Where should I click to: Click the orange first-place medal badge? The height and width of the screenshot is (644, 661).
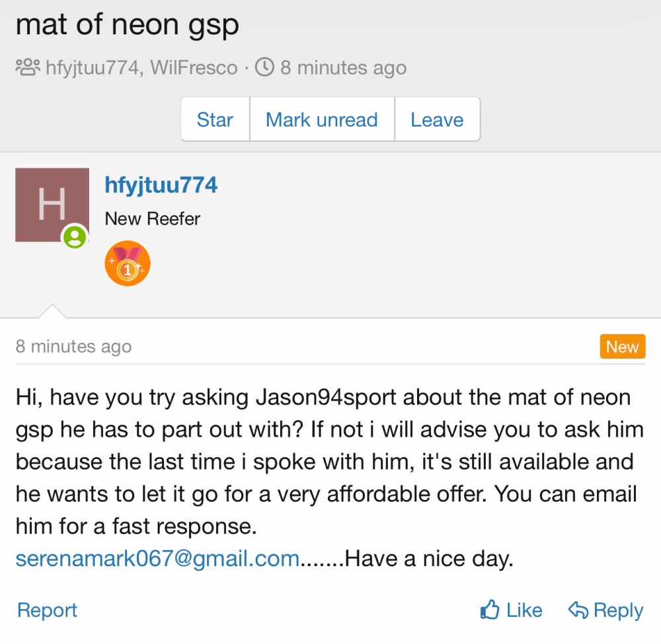(128, 263)
